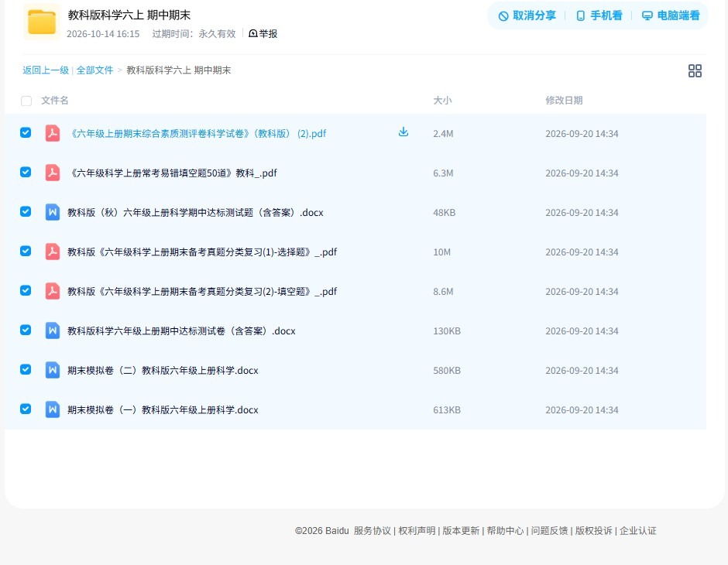Viewport: 728px width, 565px height.
Task: Click PDF icon of 真题分类复习(1)-选择题 file
Action: [x=53, y=252]
